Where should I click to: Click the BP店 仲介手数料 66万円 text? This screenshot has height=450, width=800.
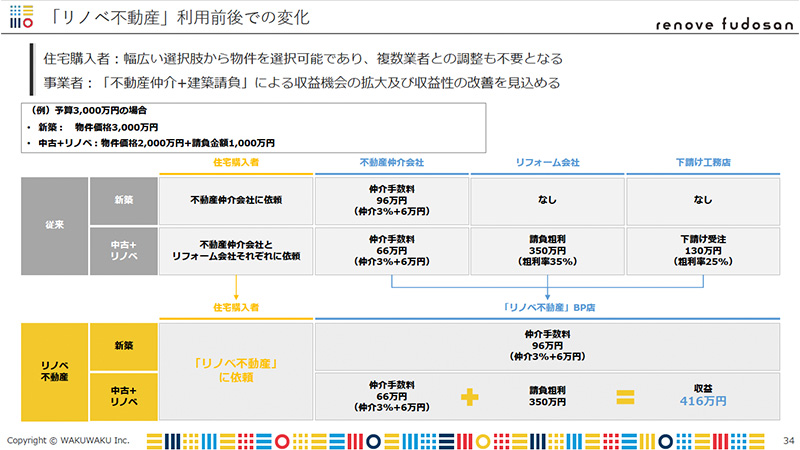pos(392,396)
